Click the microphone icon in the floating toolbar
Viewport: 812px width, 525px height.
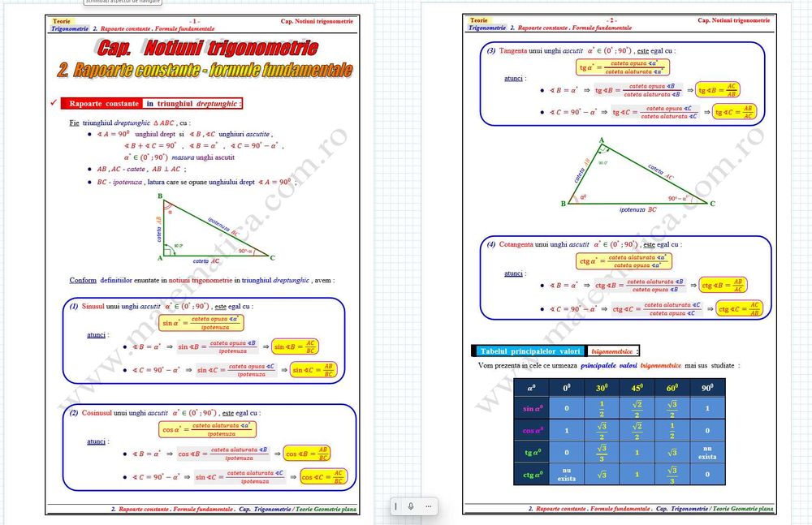[x=411, y=506]
